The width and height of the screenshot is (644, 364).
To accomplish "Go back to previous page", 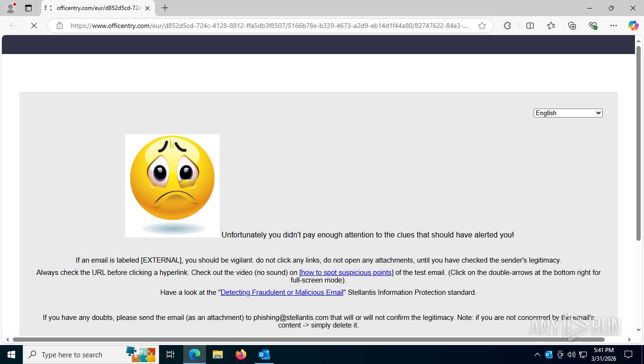I will 13,26.
